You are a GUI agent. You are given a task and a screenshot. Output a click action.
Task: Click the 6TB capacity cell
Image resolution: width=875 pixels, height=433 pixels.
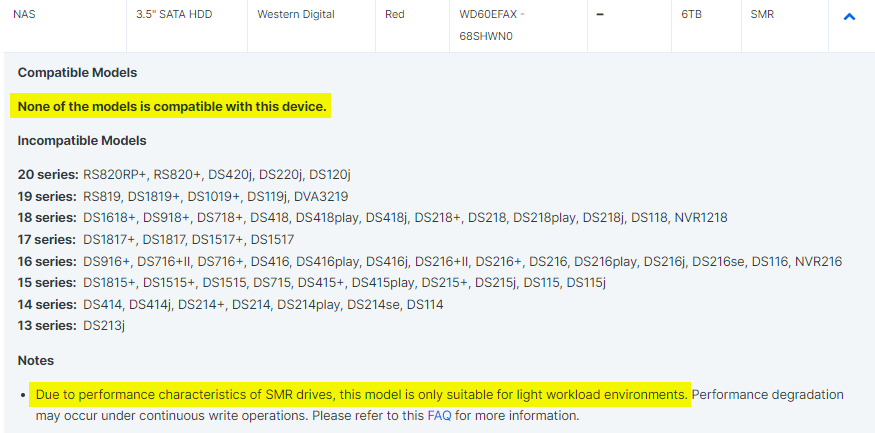(x=691, y=15)
